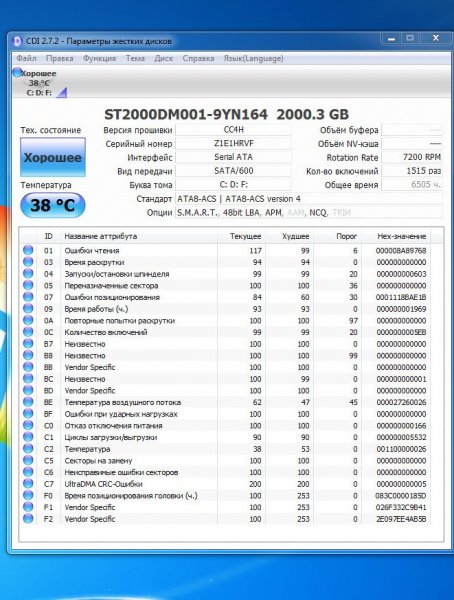Click status circle for Время раскрутки row
The image size is (454, 600).
coord(28,262)
